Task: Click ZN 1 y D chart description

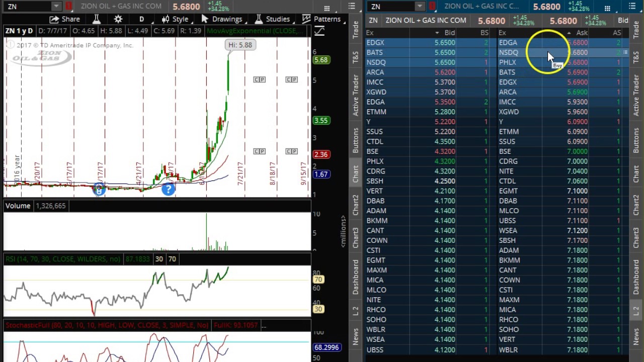Action: 19,31
